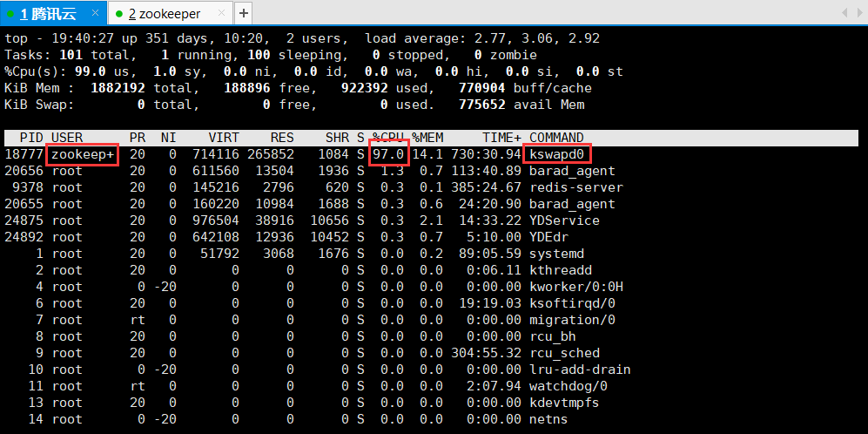Screen dimensions: 868x434
Task: Switch to the zookeeper session tab
Action: [x=171, y=14]
